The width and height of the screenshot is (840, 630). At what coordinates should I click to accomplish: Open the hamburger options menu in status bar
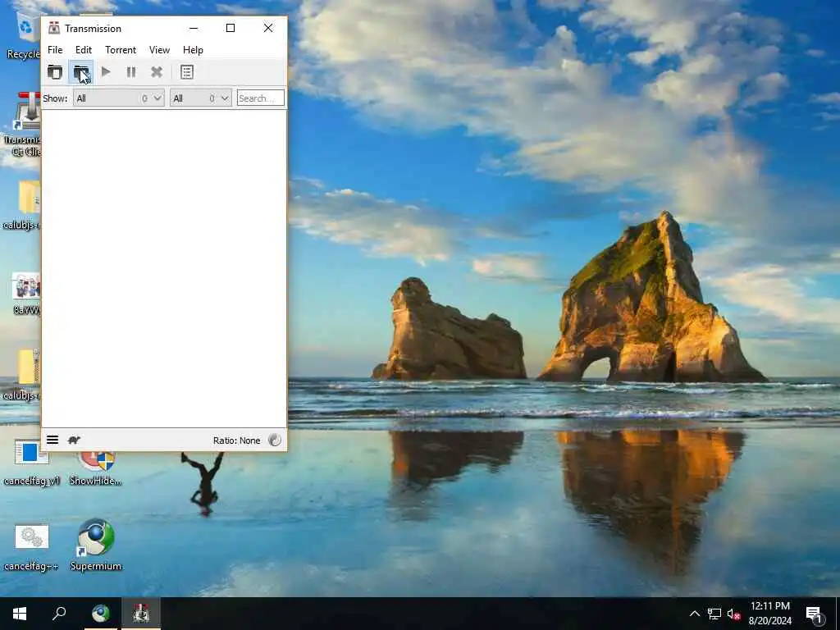click(x=52, y=440)
